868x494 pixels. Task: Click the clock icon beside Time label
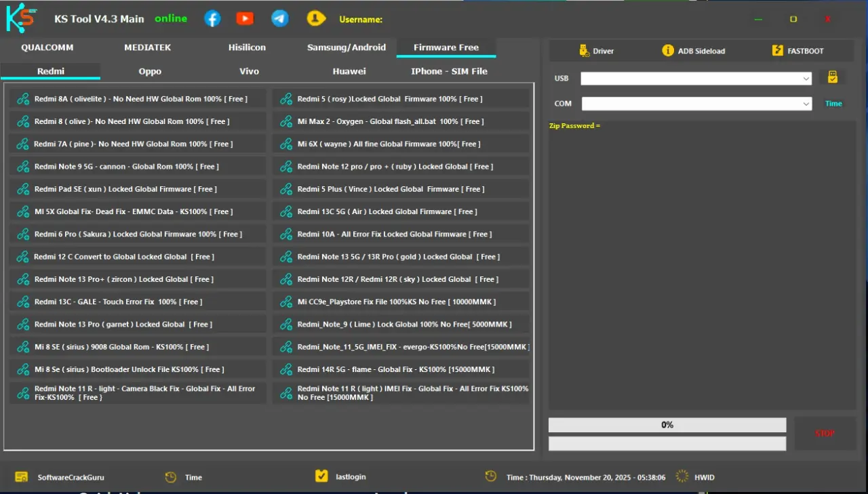tap(171, 477)
